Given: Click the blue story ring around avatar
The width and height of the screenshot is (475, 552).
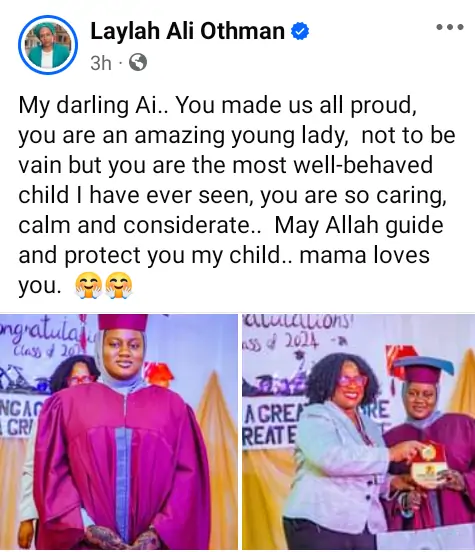Looking at the screenshot, I should (x=48, y=45).
